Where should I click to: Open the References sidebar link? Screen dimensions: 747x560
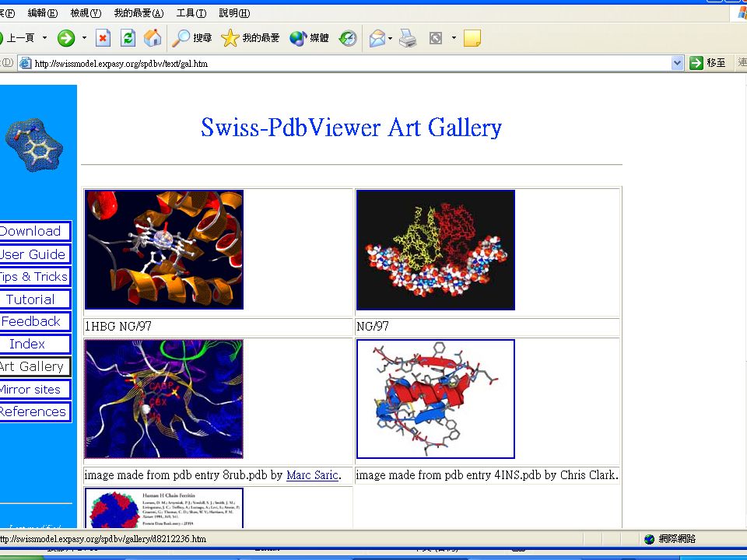(x=34, y=411)
